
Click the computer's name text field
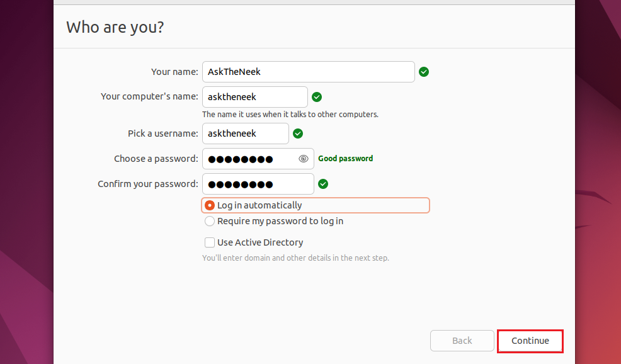pos(254,97)
